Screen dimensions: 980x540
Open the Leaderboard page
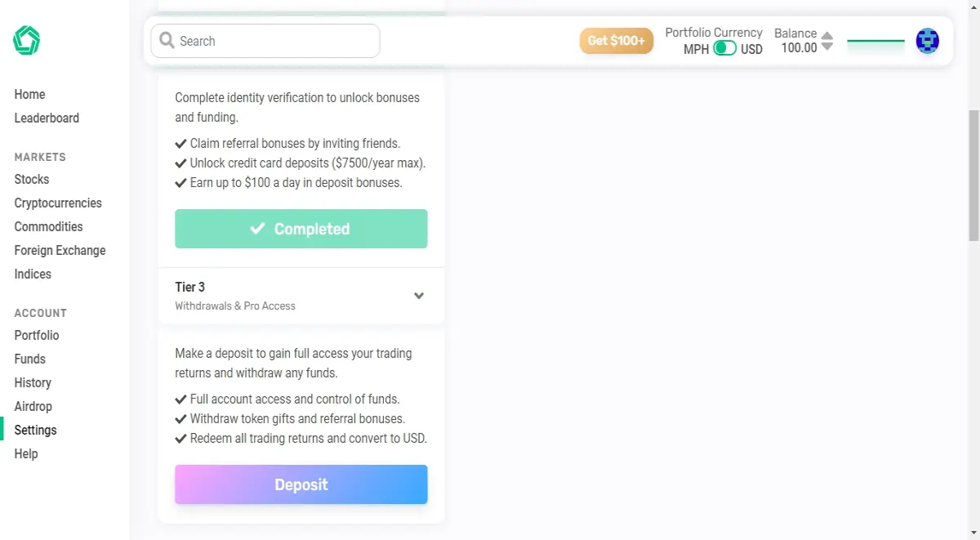pyautogui.click(x=47, y=118)
